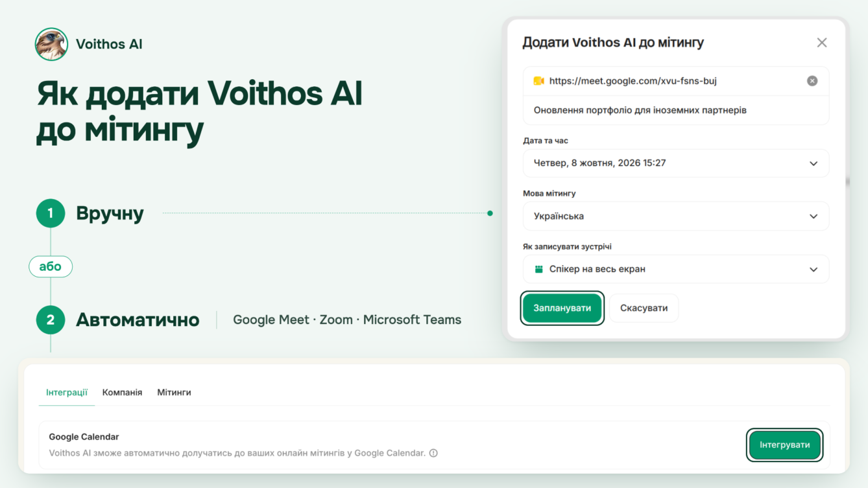Click the Google Calendar integration title
Screen dimensions: 868x488
[84, 437]
